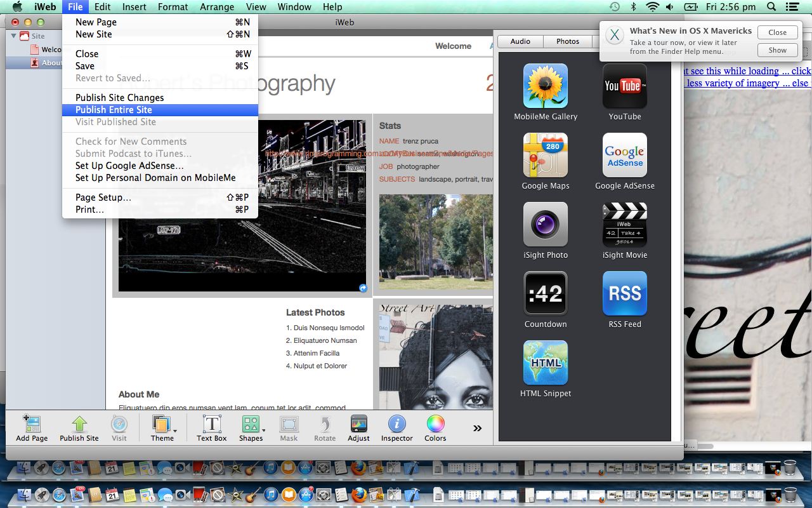Switch to the Audio media tab
The height and width of the screenshot is (508, 812).
(520, 41)
